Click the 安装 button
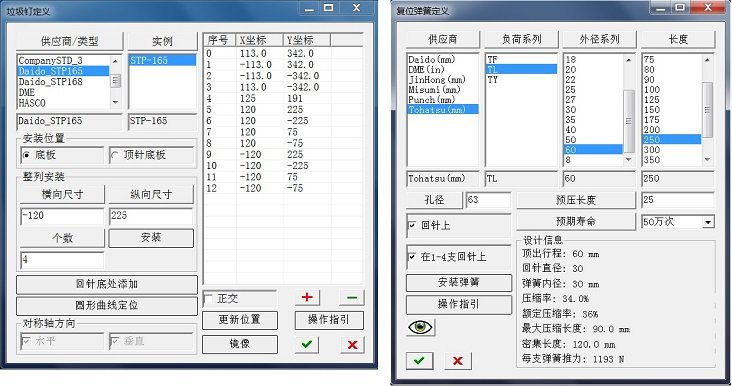Viewport: 732px width, 386px height. click(151, 238)
